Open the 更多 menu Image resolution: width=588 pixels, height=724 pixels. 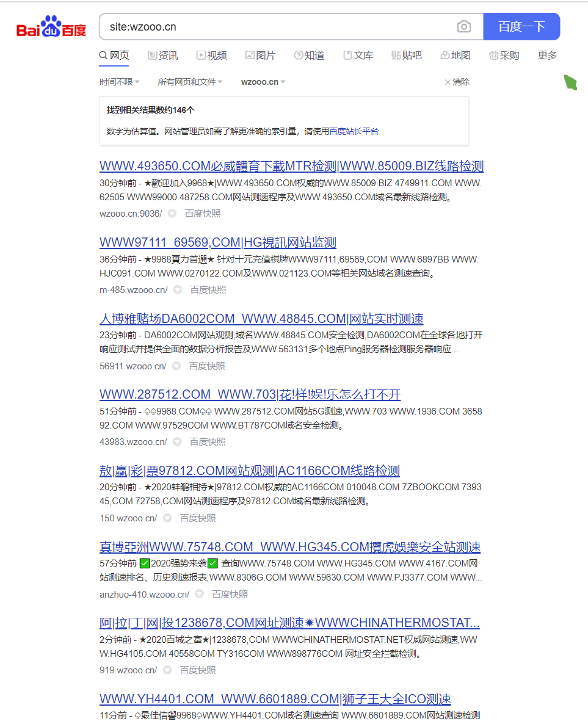(547, 55)
